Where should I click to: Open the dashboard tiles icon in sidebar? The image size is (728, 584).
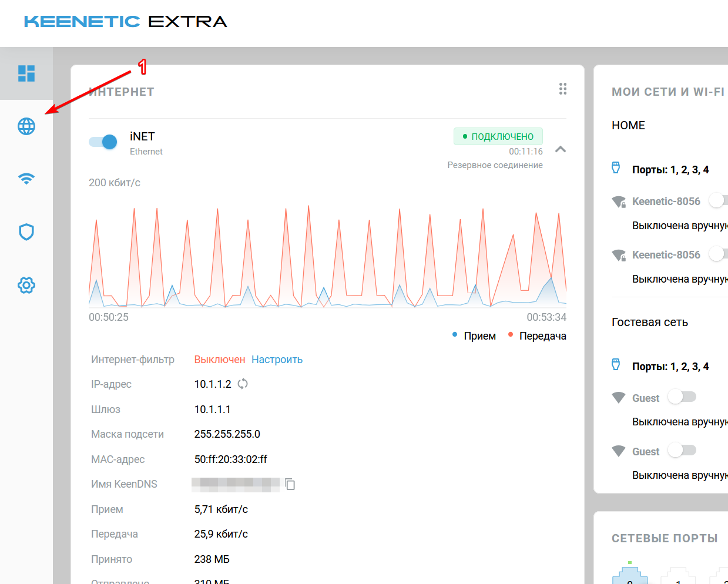coord(26,73)
